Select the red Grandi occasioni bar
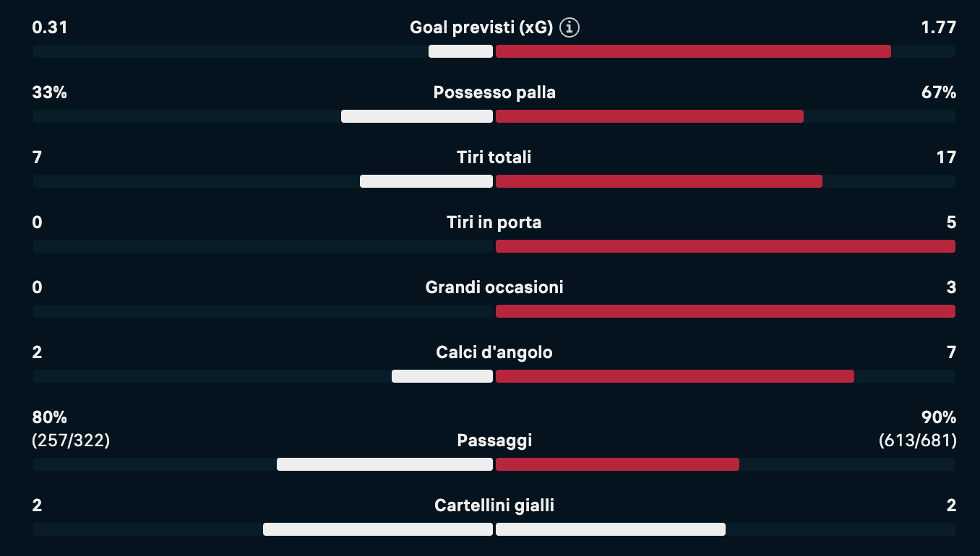The width and height of the screenshot is (980, 556). pos(725,311)
